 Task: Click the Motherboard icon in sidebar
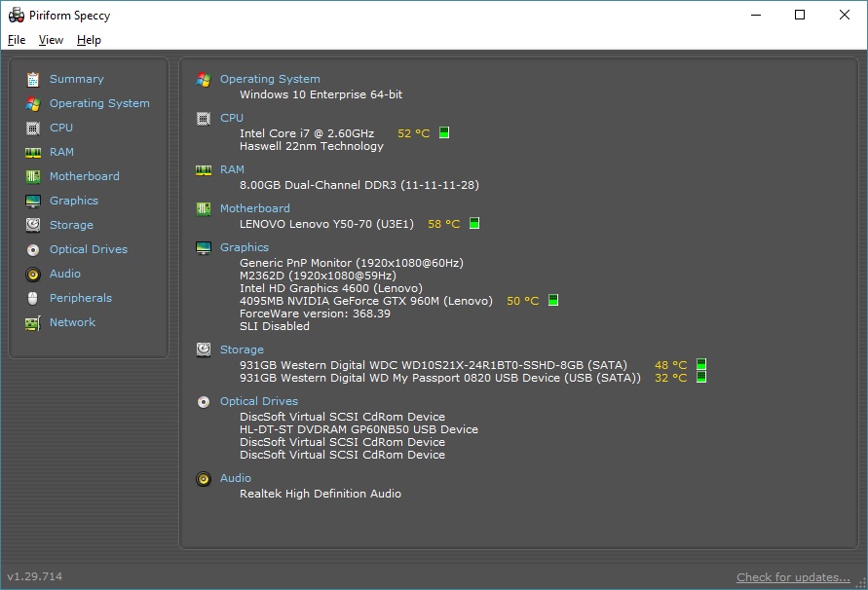33,176
